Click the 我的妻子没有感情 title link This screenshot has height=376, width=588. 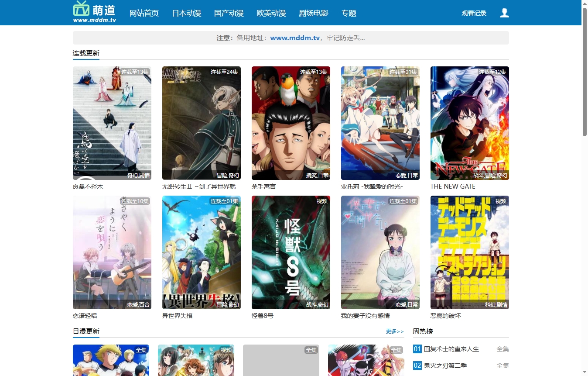[x=366, y=316]
